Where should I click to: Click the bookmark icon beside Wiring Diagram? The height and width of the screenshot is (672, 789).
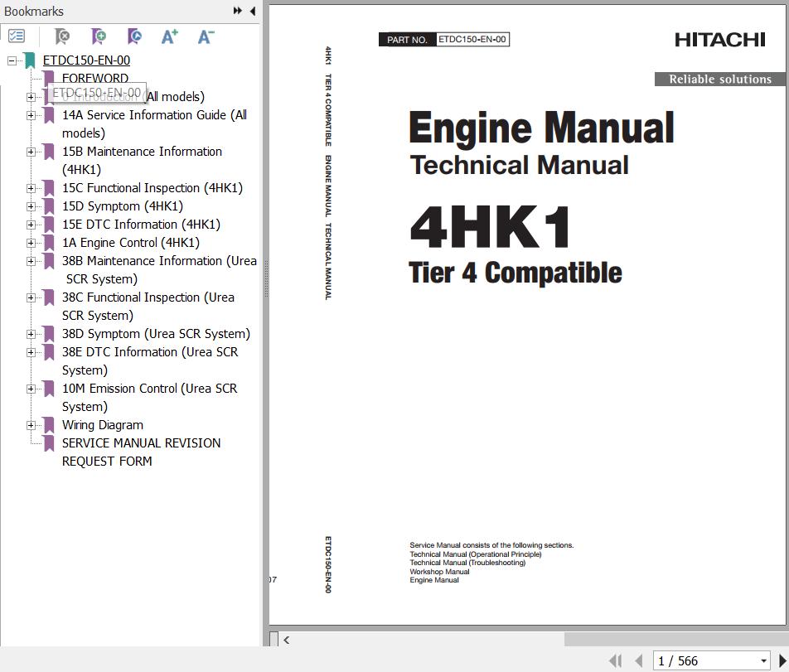(x=49, y=425)
